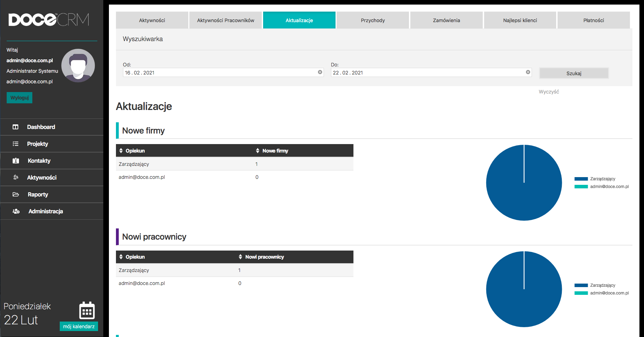Toggle admin@doce.com.pl legend in Nowe firmy chart

(601, 187)
